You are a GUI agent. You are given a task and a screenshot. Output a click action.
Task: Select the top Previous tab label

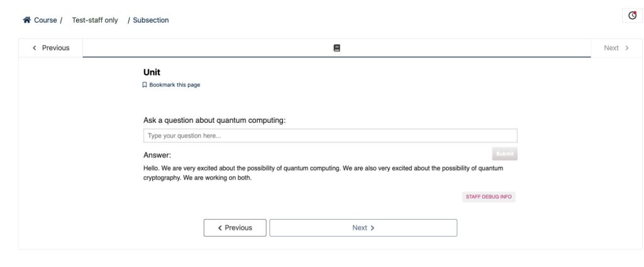point(55,48)
